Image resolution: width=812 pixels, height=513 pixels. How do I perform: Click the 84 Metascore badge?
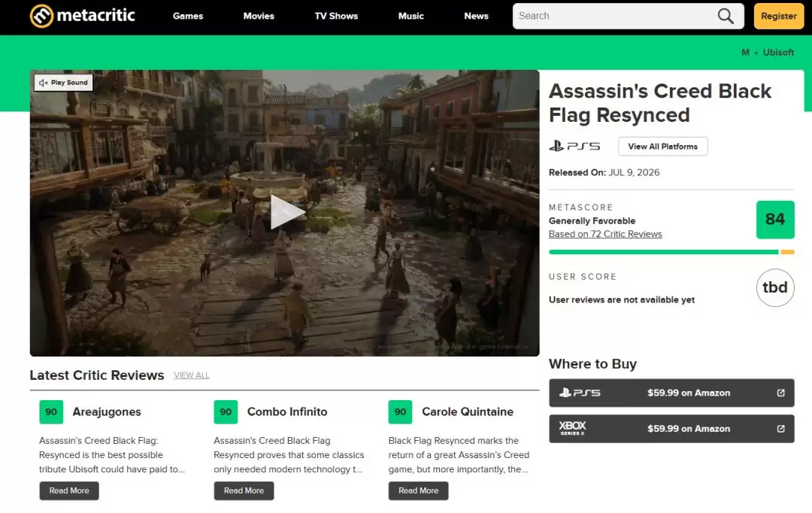[774, 219]
